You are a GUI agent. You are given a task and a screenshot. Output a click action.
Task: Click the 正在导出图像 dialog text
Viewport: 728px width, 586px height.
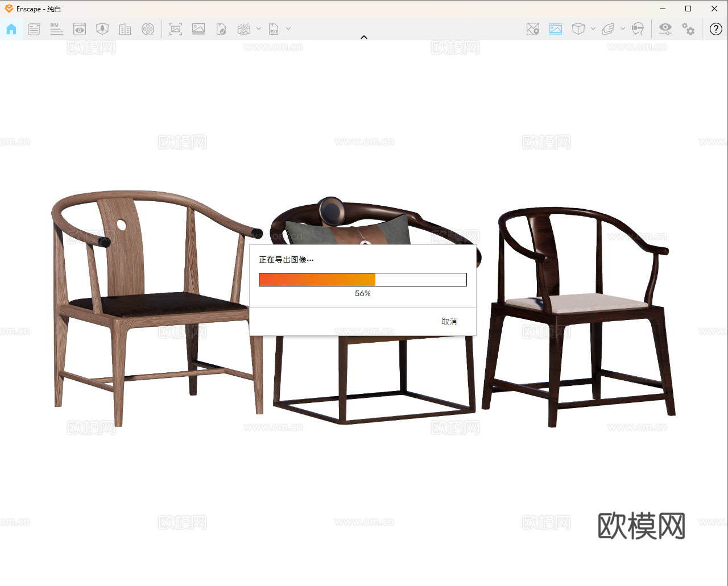point(286,260)
